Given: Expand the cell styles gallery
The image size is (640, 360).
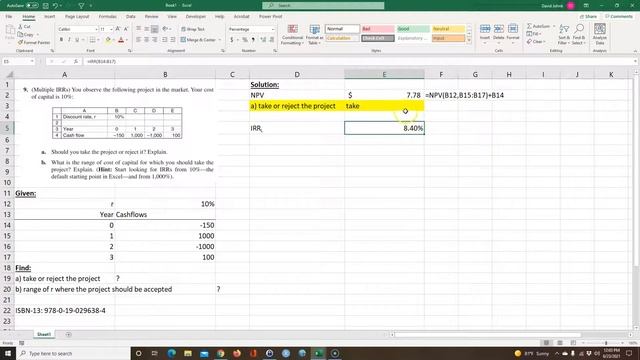Looking at the screenshot, I should [469, 40].
